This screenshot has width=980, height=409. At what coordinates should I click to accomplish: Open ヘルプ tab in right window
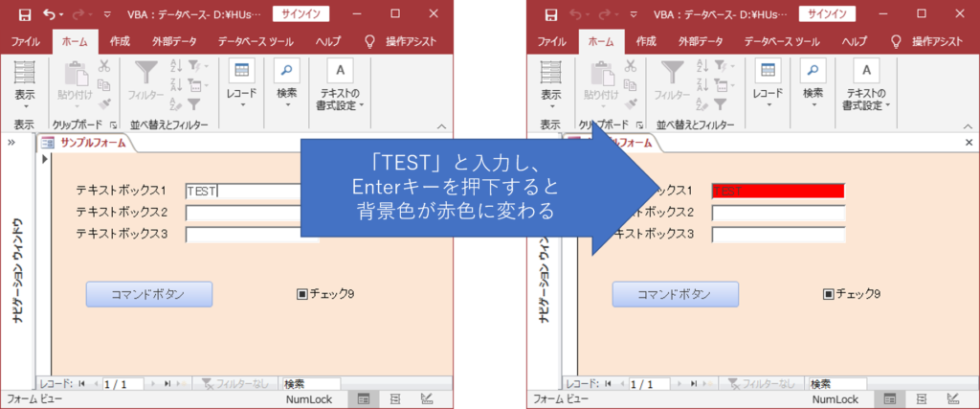click(855, 42)
